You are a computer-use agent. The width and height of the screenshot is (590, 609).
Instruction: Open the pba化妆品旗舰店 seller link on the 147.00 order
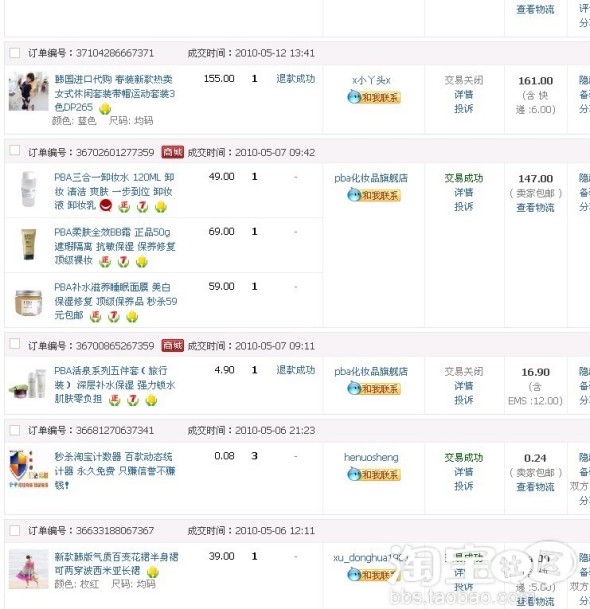[x=371, y=178]
